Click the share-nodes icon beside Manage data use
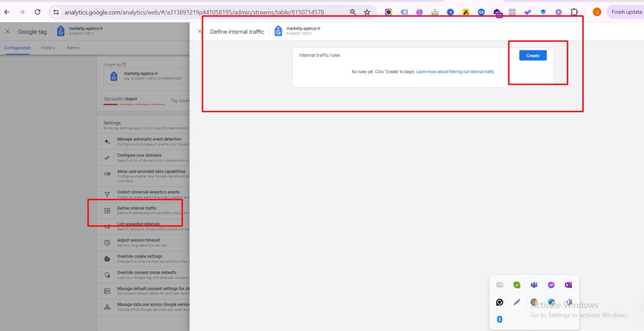The image size is (644, 331). click(x=107, y=307)
